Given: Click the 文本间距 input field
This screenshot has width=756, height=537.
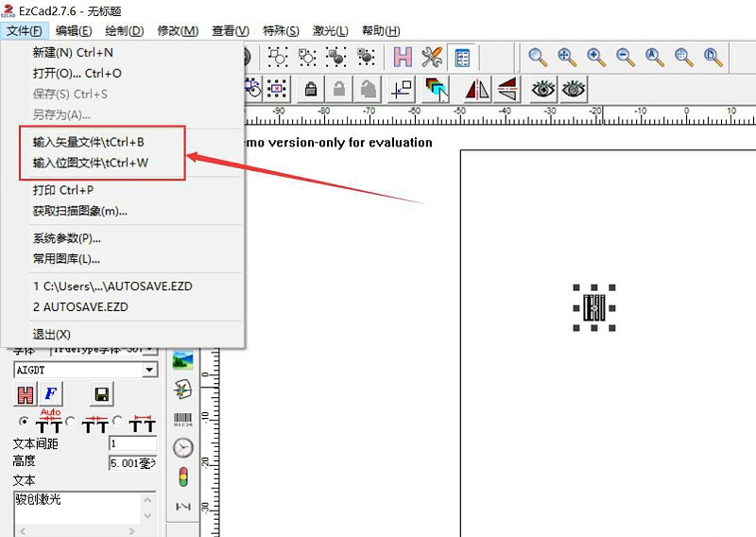Looking at the screenshot, I should (132, 443).
